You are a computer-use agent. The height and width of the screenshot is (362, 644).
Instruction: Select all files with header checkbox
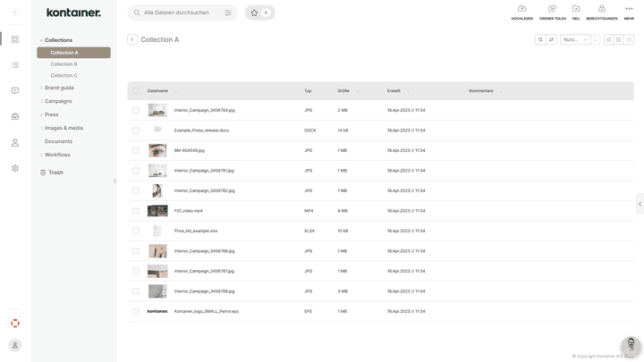pos(136,90)
